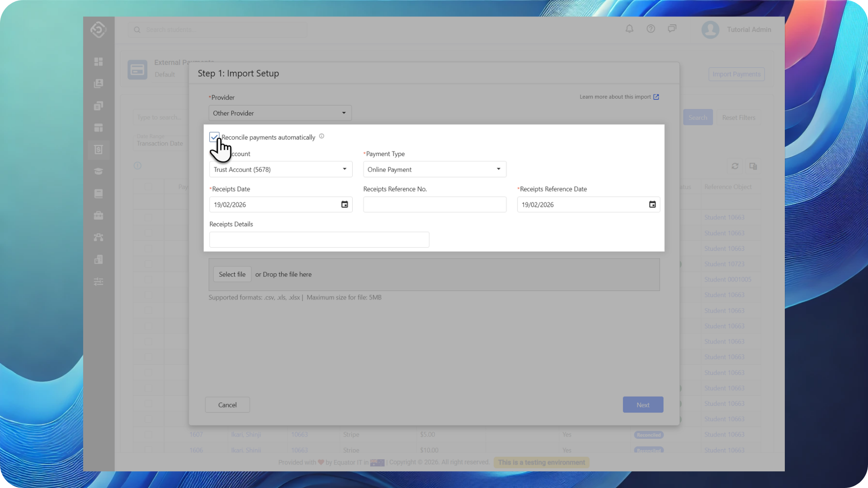This screenshot has height=488, width=868.
Task: Click the refresh icon above the table
Action: (x=735, y=166)
